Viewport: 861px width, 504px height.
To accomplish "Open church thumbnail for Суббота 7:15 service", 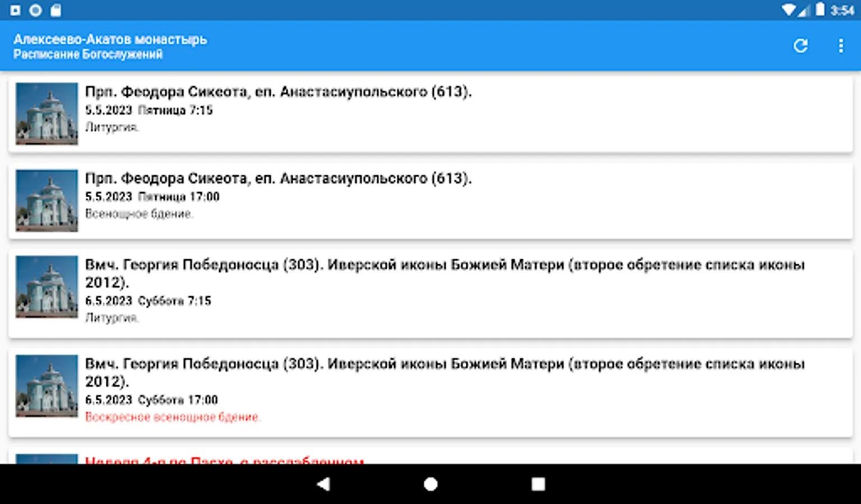I will pos(47,287).
